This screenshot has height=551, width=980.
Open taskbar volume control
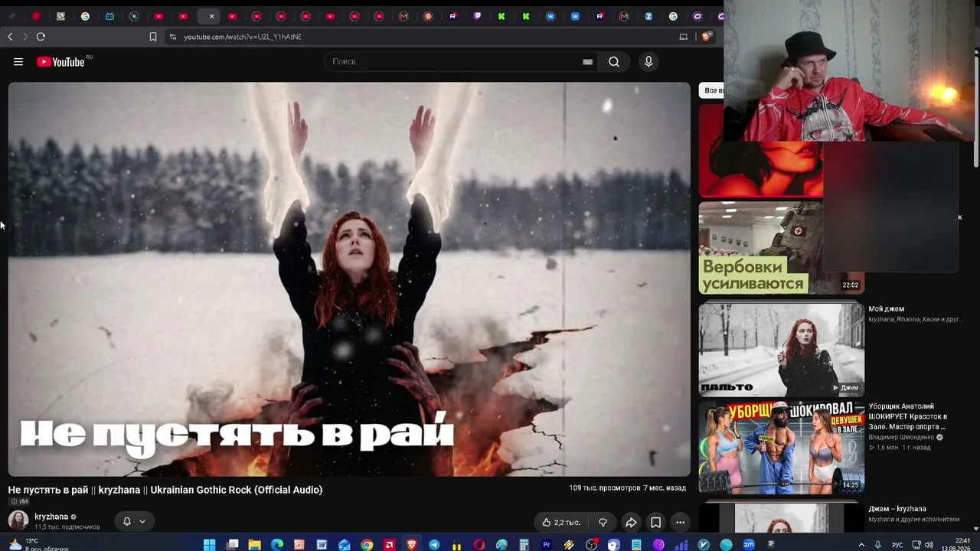click(x=929, y=545)
